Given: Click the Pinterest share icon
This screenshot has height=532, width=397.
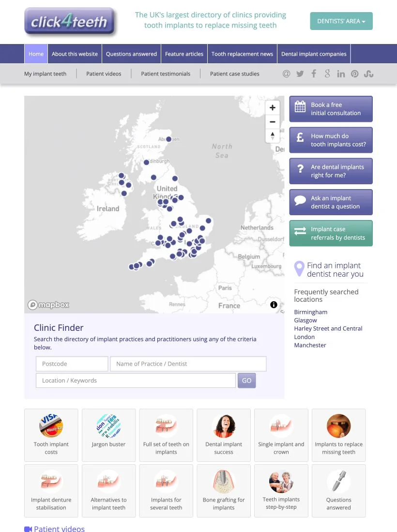Looking at the screenshot, I should [x=354, y=74].
